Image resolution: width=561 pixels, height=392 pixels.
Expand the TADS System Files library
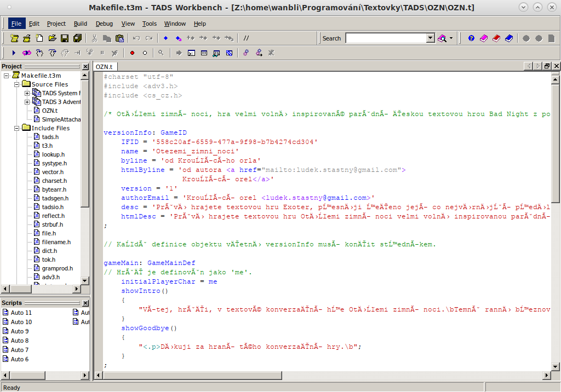click(x=27, y=93)
